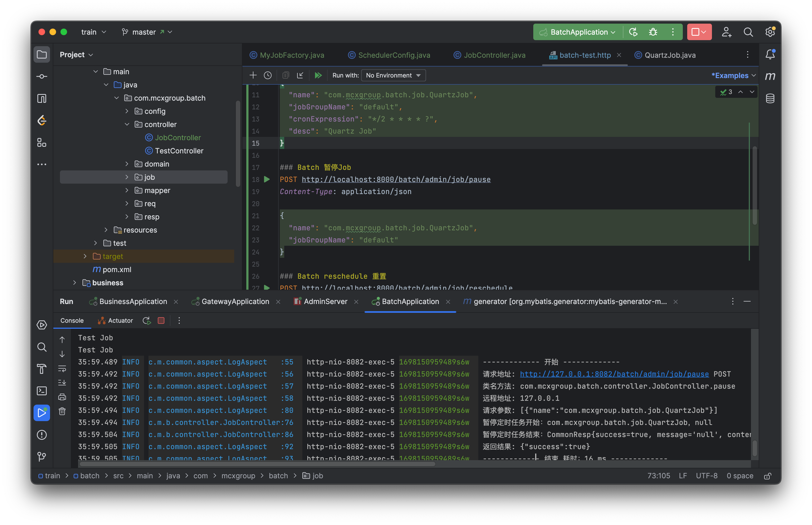Open the Maven tool window icon
Image resolution: width=812 pixels, height=525 pixels.
pos(770,76)
